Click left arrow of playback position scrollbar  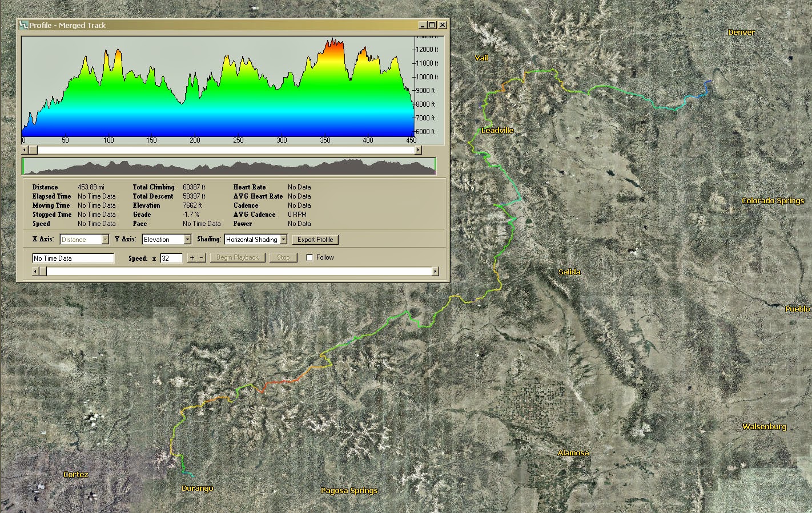(x=36, y=272)
